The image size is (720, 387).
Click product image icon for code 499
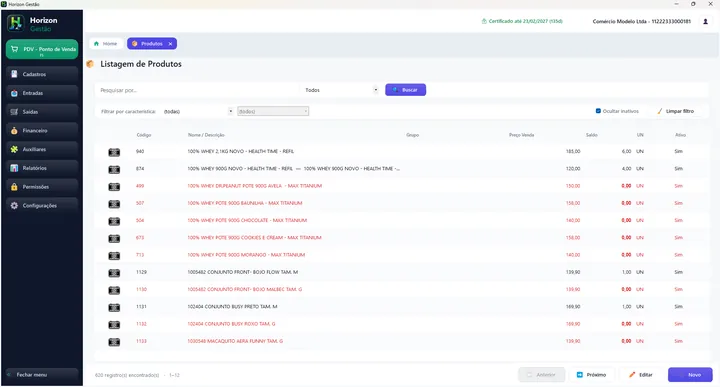tap(114, 187)
